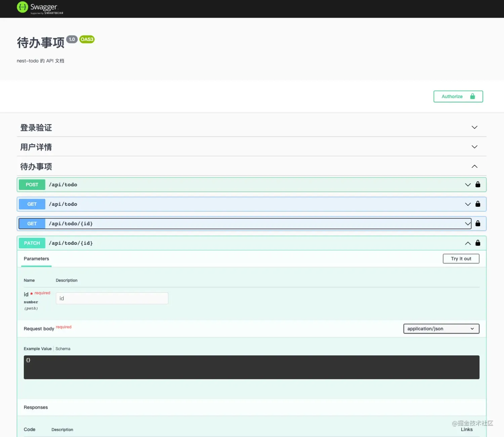Image resolution: width=504 pixels, height=437 pixels.
Task: Click the GET /api/todo/{id} operation row
Action: click(235, 224)
